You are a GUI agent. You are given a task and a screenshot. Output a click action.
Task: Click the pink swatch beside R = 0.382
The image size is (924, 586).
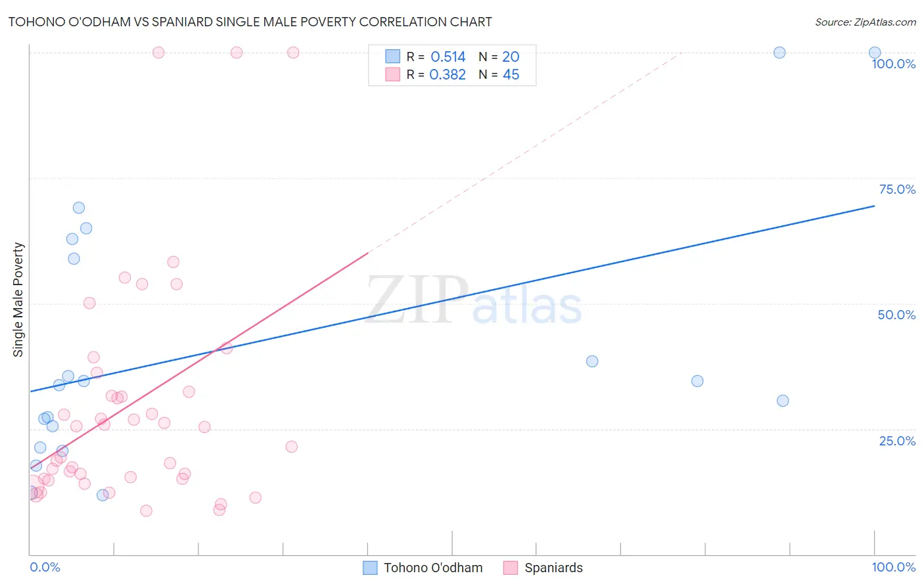tap(392, 74)
